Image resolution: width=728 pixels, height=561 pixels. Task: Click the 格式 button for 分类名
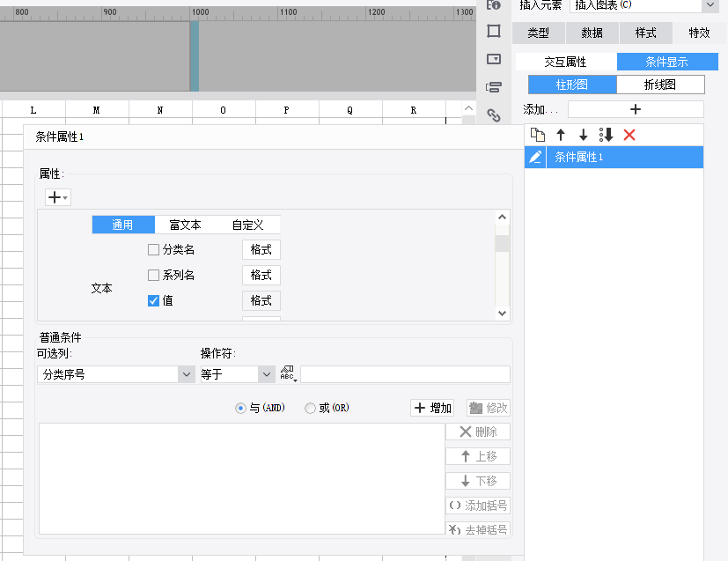[261, 250]
